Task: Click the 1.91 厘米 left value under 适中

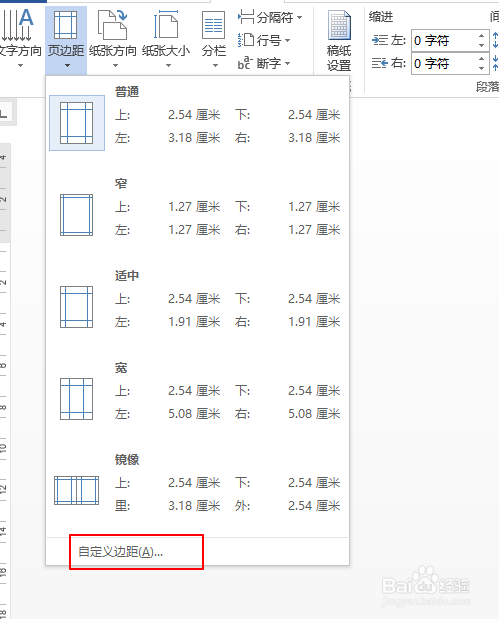Action: [x=194, y=322]
